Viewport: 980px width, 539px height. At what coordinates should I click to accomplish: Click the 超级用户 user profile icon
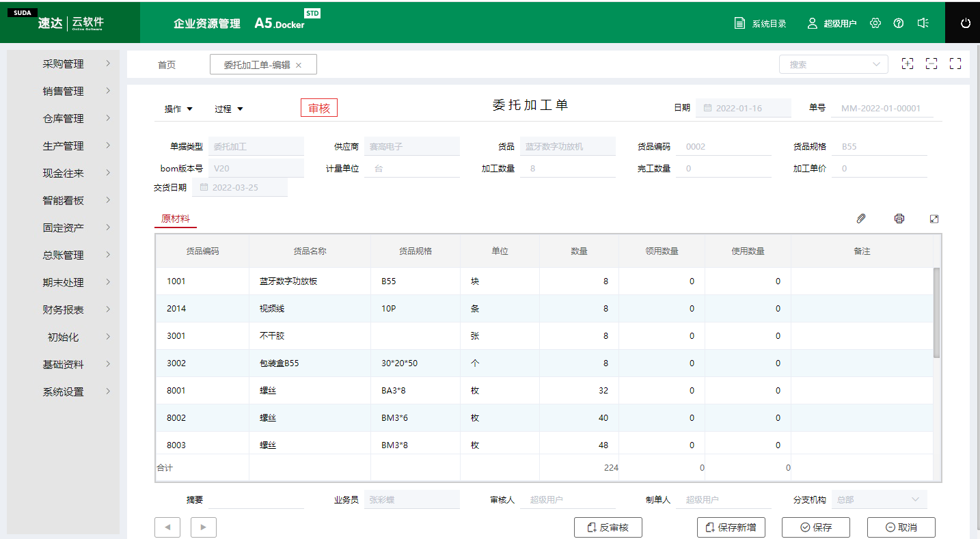813,23
